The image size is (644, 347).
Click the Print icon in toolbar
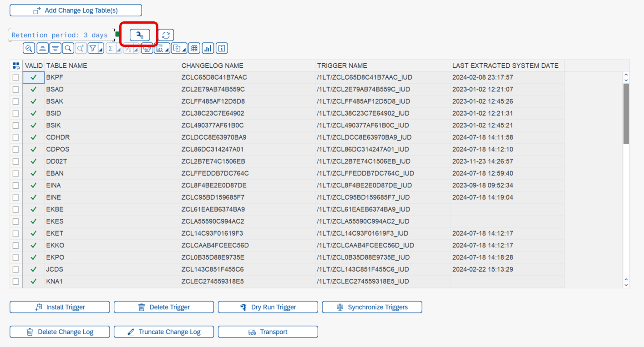tap(147, 48)
